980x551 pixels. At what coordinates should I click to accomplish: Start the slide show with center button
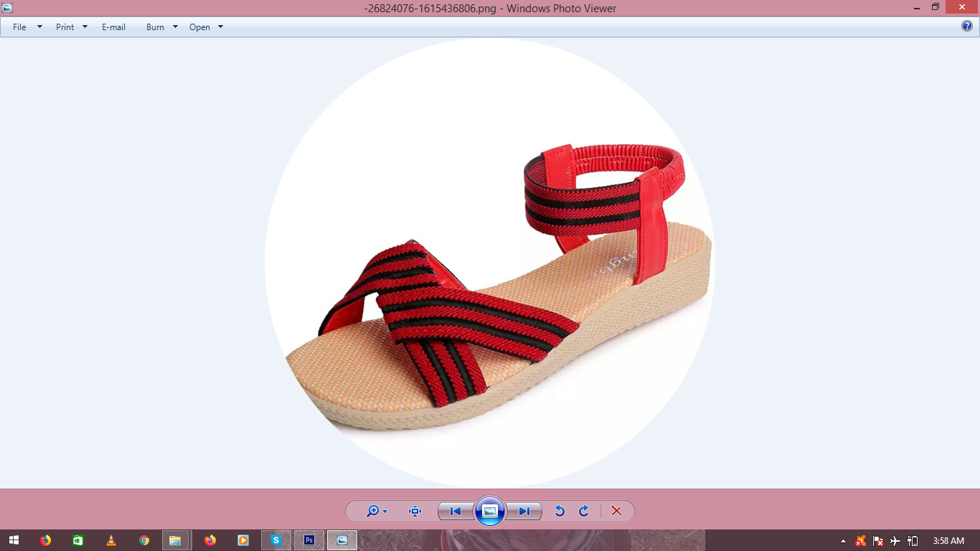490,511
